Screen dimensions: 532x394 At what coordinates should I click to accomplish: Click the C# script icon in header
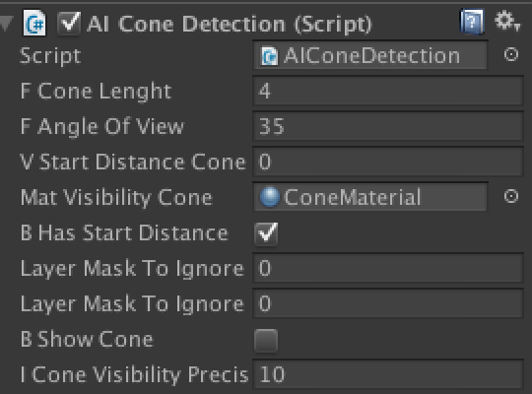click(x=34, y=23)
